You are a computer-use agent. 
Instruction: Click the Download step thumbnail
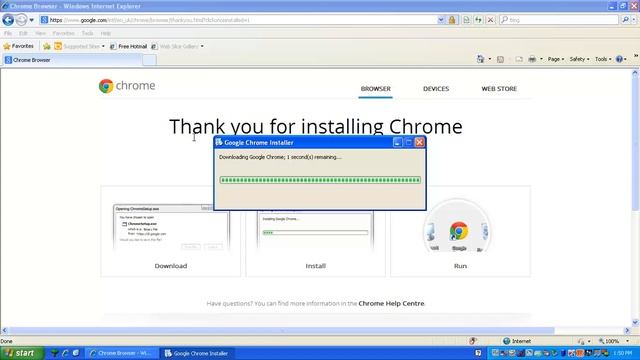pos(171,228)
